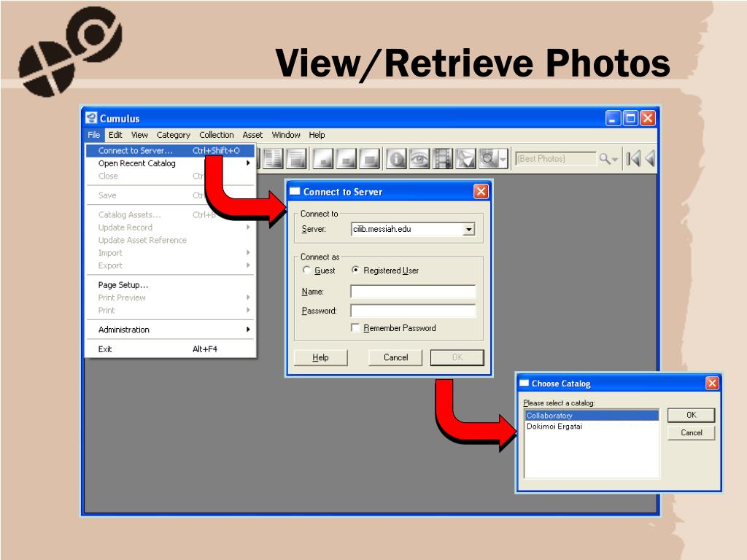Image resolution: width=747 pixels, height=560 pixels.
Task: Click the Password input field
Action: click(413, 311)
